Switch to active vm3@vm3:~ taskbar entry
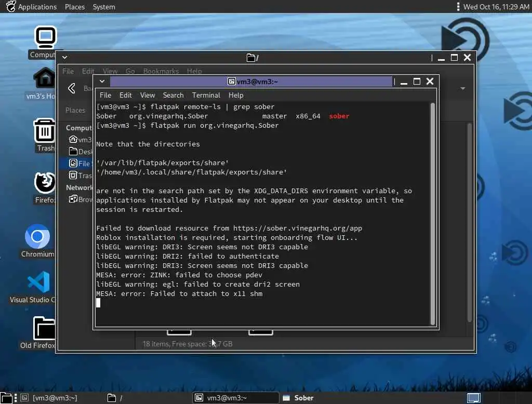The height and width of the screenshot is (404, 532). point(235,398)
